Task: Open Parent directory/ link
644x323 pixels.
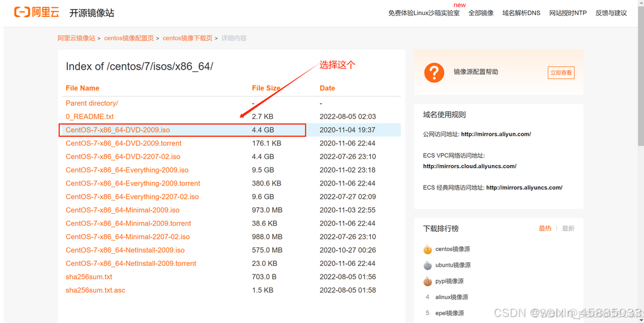Action: pos(92,103)
